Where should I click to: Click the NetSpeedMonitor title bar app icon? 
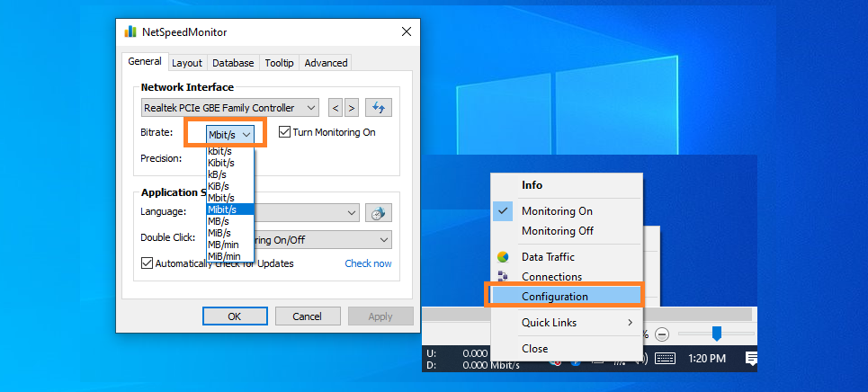[x=130, y=32]
